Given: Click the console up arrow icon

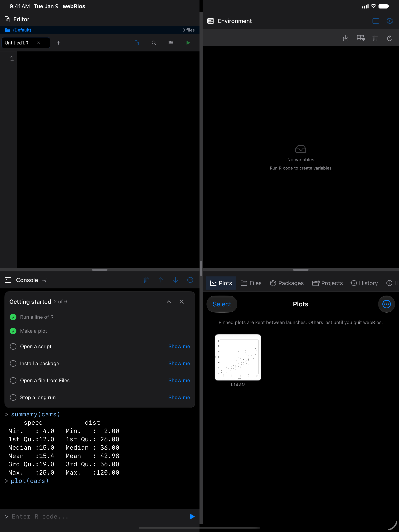Looking at the screenshot, I should [161, 280].
